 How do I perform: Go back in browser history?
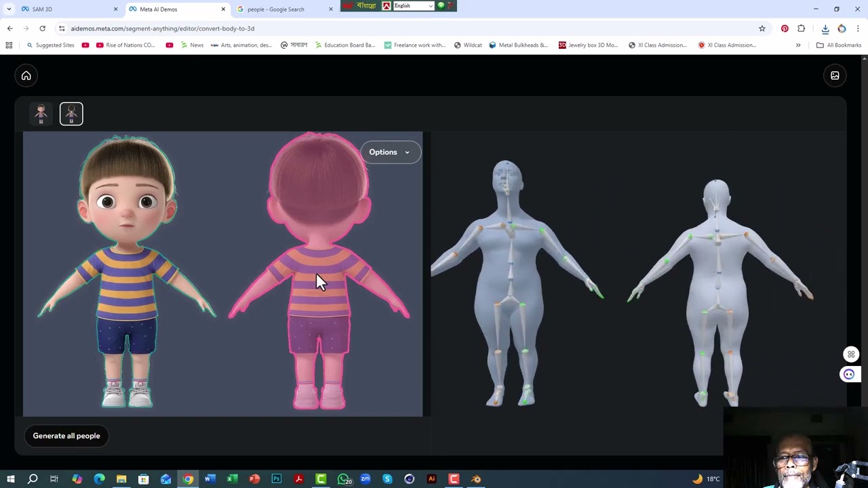[9, 28]
